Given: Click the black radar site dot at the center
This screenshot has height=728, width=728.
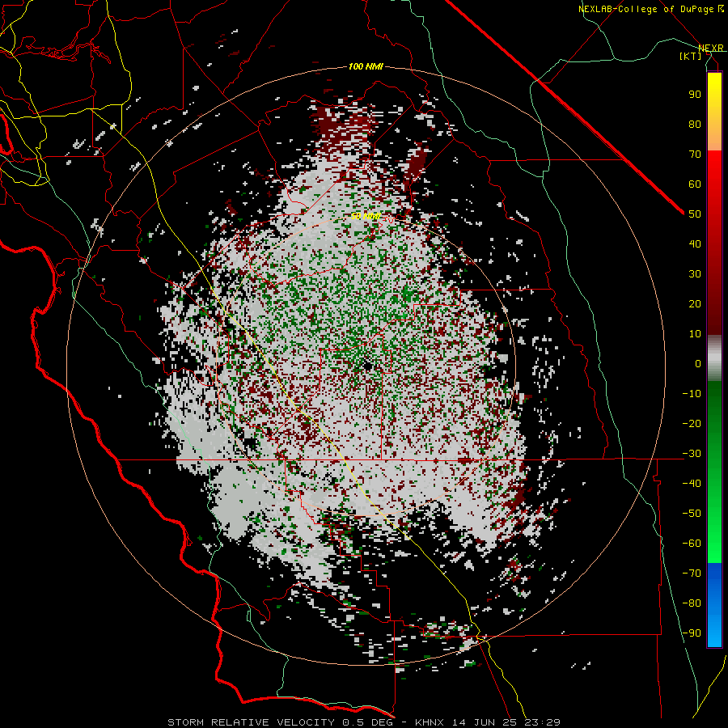Looking at the screenshot, I should coord(368,366).
